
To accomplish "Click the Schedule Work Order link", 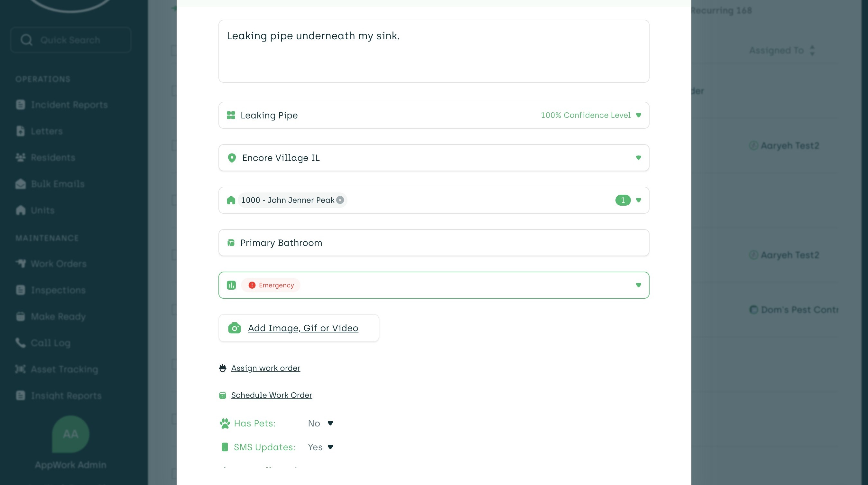I will pos(272,395).
